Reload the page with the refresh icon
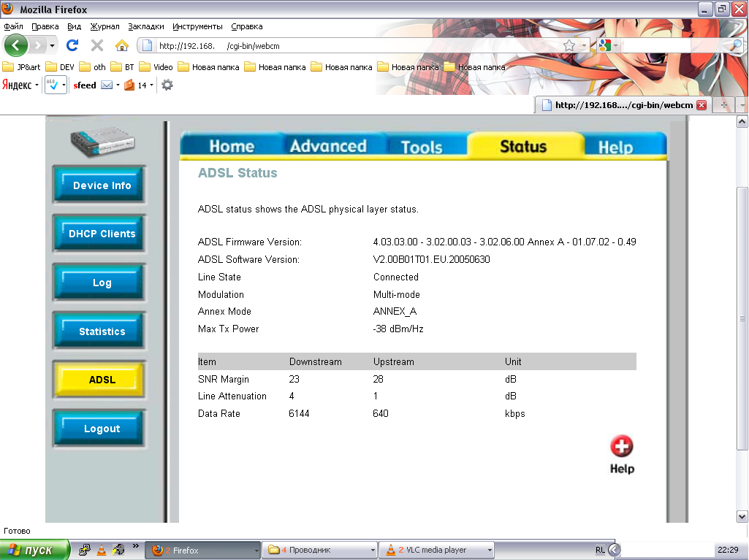The height and width of the screenshot is (560, 749). [x=72, y=45]
